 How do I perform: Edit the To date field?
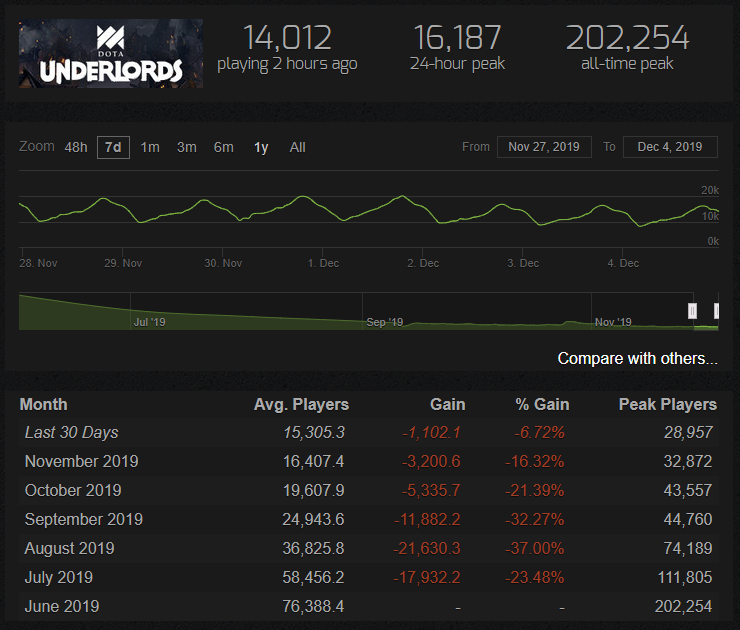(x=670, y=147)
